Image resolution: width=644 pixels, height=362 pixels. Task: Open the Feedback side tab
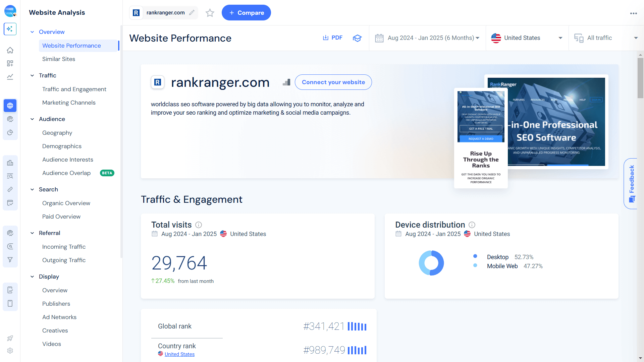(631, 184)
